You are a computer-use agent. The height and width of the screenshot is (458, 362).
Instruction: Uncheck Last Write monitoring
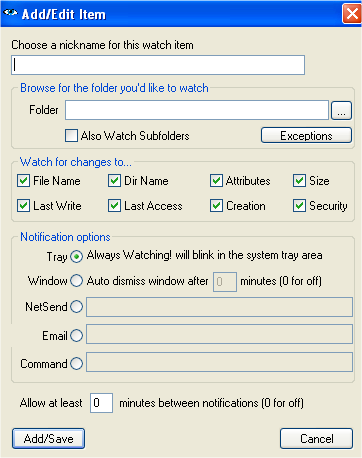23,206
